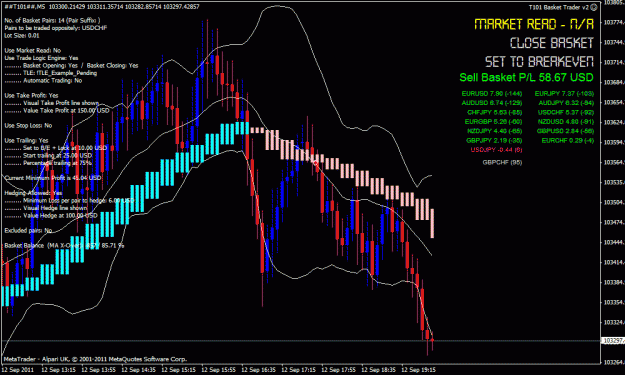The width and height of the screenshot is (625, 375).
Task: Click Value Hedge at 100.00 USD line
Action: [x=51, y=216]
